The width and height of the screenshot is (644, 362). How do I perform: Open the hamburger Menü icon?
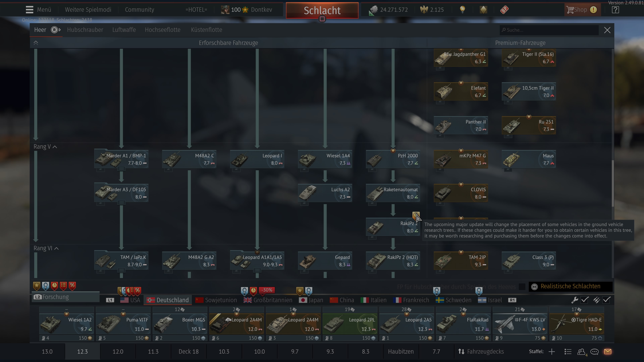tap(30, 10)
